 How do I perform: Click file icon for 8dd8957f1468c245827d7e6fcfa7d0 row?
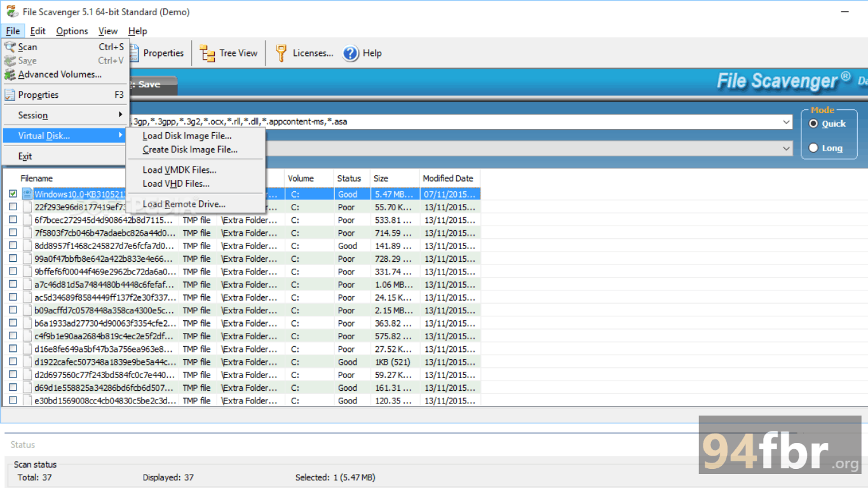27,246
